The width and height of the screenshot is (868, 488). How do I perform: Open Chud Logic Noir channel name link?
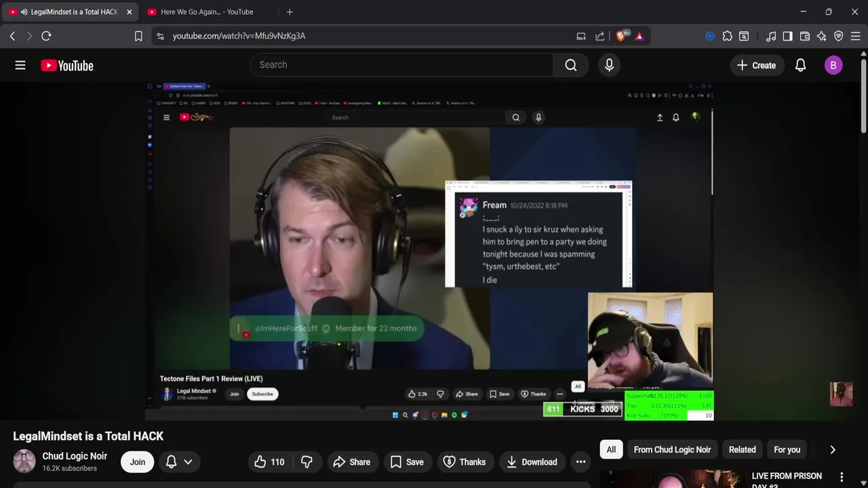75,456
